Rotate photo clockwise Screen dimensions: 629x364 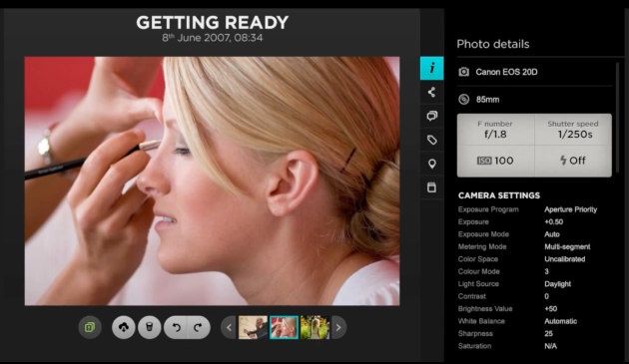(x=198, y=327)
